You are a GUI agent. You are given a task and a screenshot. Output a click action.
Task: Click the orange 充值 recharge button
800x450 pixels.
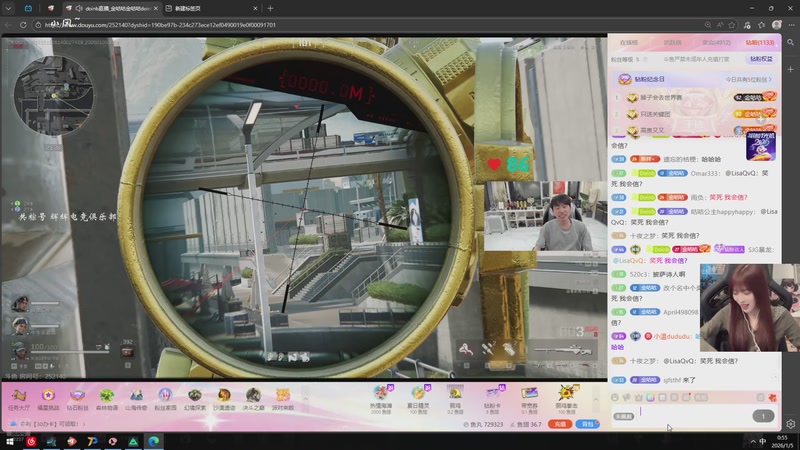pos(560,424)
